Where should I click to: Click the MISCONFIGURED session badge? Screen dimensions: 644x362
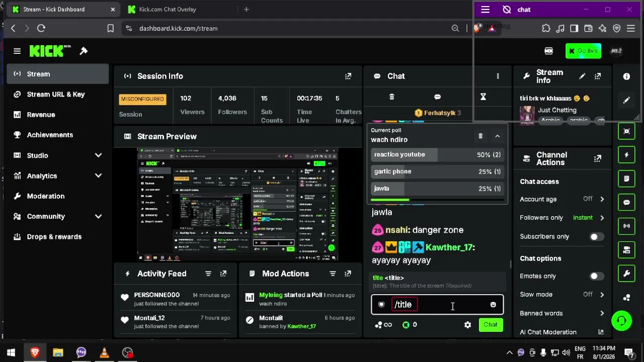click(142, 99)
